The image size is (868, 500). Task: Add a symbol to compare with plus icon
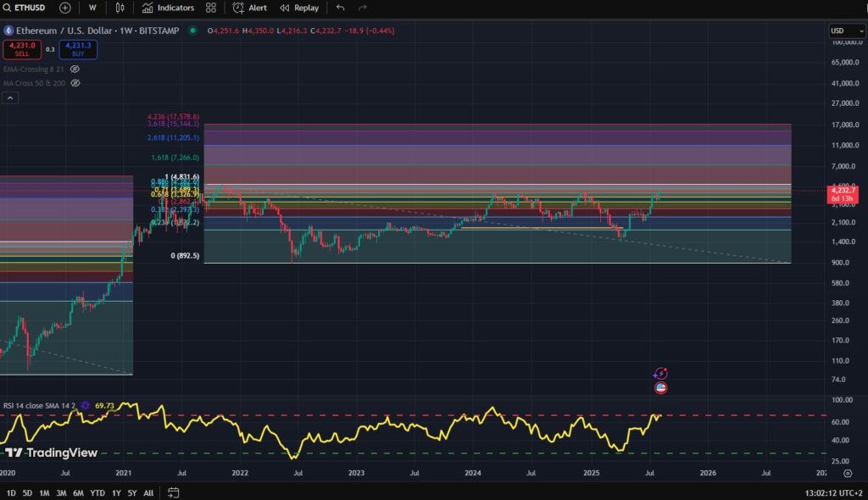(x=64, y=8)
